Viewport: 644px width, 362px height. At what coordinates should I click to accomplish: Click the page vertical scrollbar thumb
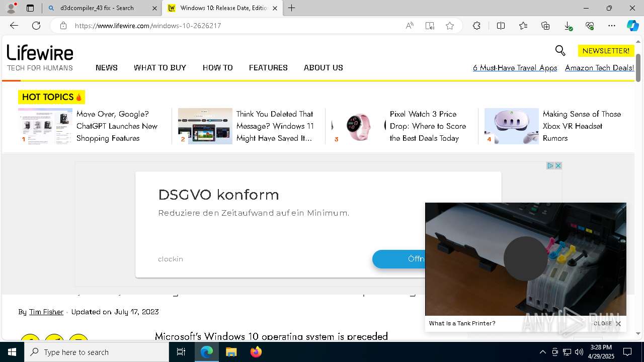(x=638, y=67)
